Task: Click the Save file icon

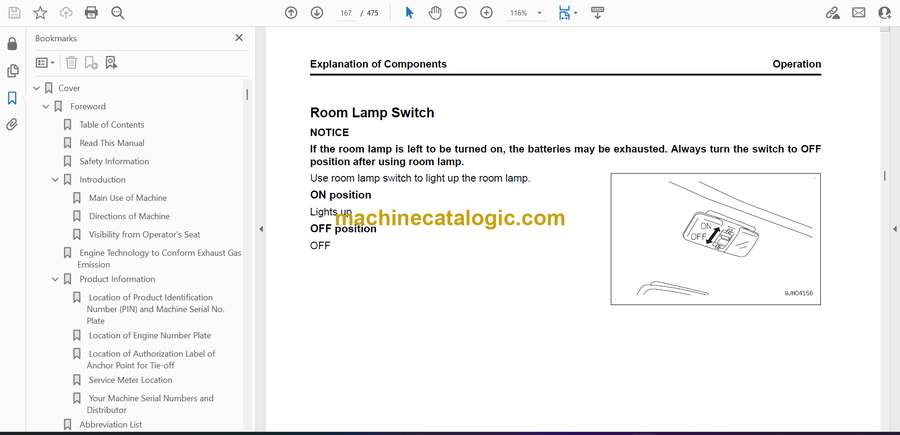Action: (x=14, y=13)
